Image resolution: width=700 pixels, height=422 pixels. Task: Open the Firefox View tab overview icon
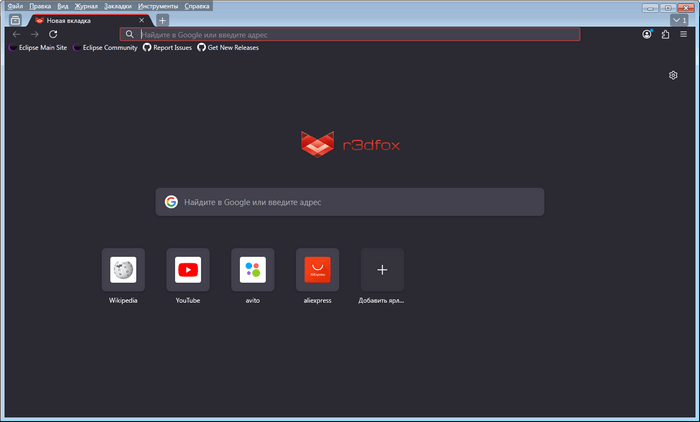pyautogui.click(x=15, y=20)
